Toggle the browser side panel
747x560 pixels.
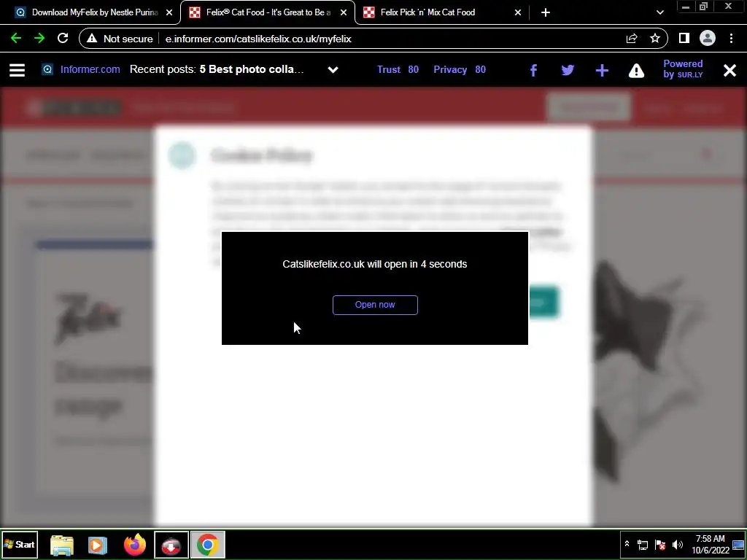pyautogui.click(x=684, y=39)
